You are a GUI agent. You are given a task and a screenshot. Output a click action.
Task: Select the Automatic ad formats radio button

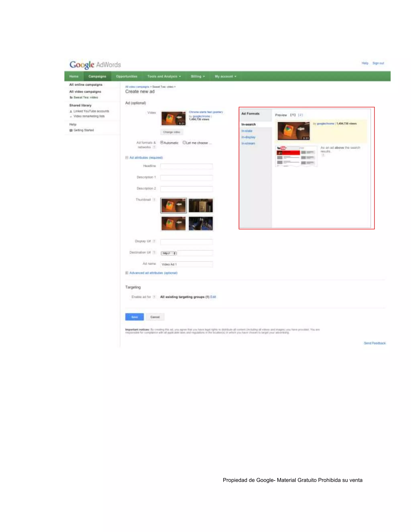pyautogui.click(x=162, y=143)
